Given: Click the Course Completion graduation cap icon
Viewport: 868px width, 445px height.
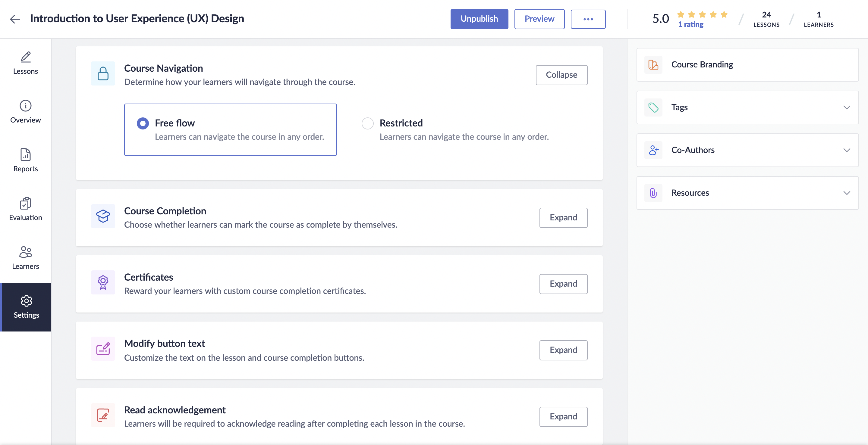Looking at the screenshot, I should pyautogui.click(x=103, y=216).
